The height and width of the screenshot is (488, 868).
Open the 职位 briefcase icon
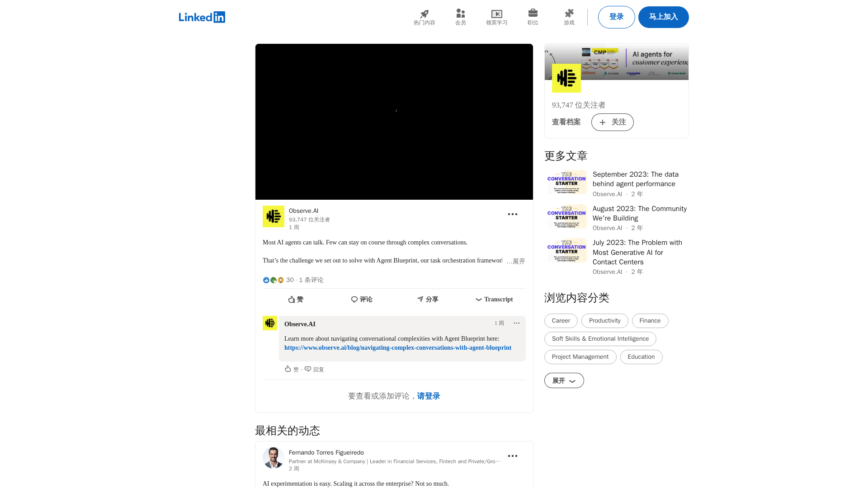(x=533, y=14)
